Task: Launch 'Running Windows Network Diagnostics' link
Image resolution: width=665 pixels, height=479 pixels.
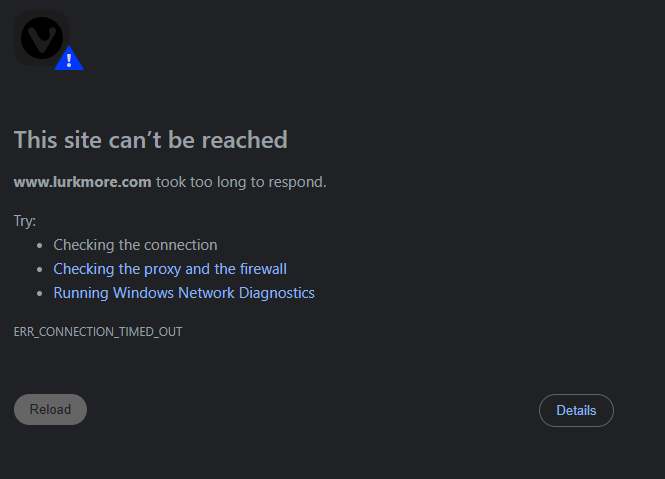Action: click(184, 293)
